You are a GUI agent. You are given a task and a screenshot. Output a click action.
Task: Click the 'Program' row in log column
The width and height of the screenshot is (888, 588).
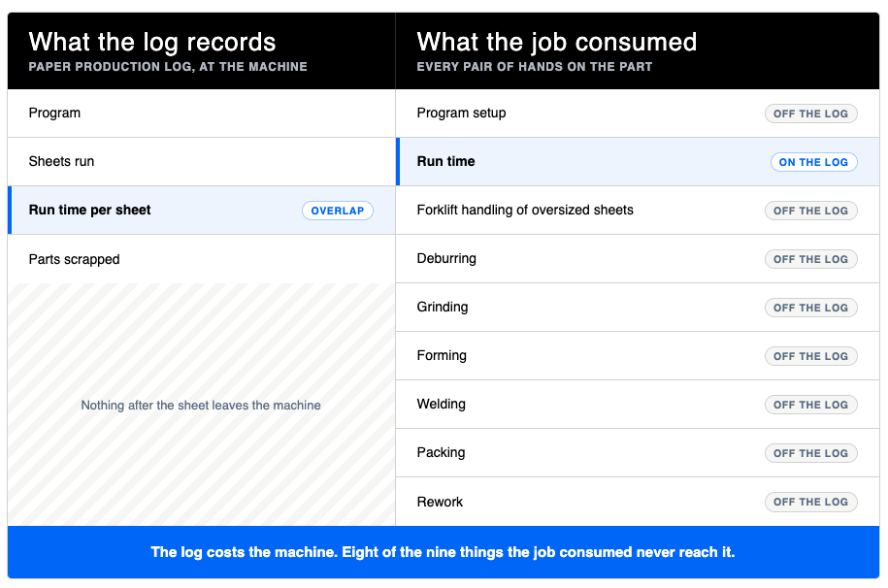coord(201,114)
